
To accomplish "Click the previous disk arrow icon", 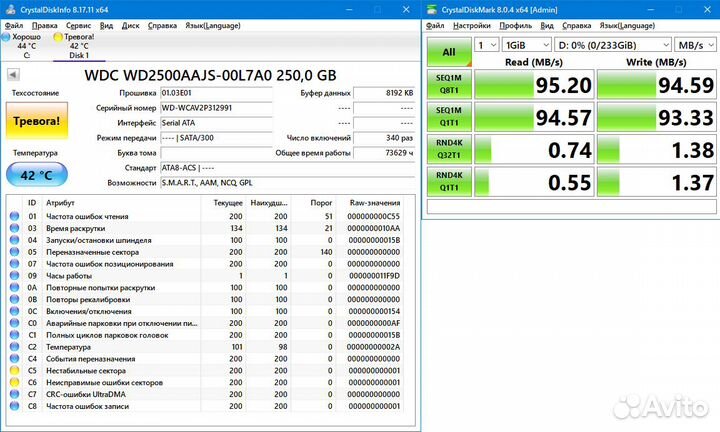I will click(x=12, y=75).
